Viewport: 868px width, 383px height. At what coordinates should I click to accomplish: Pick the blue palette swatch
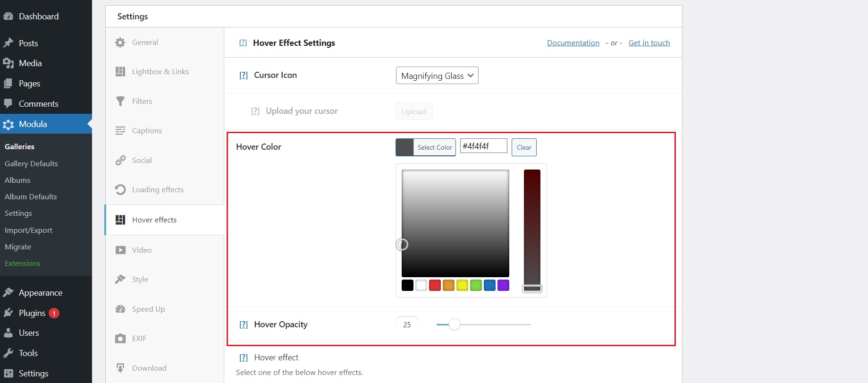[489, 285]
